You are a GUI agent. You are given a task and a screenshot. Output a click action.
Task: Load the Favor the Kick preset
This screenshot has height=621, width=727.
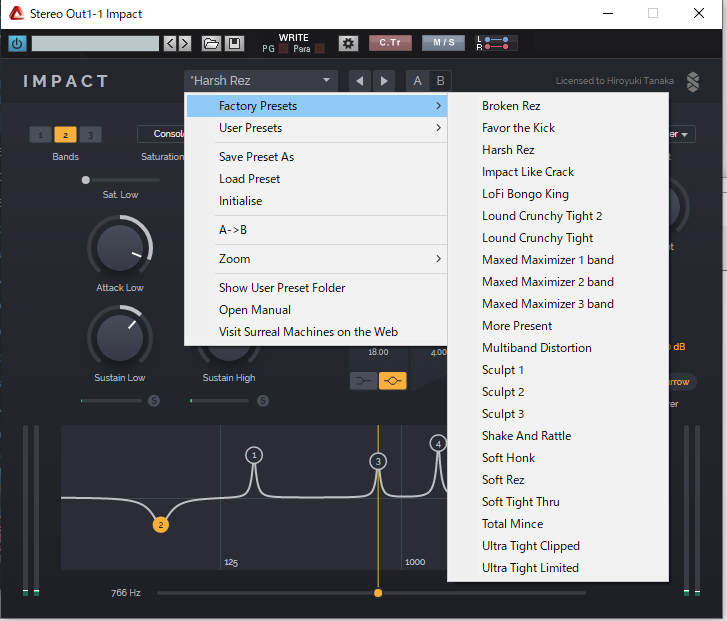(558, 128)
